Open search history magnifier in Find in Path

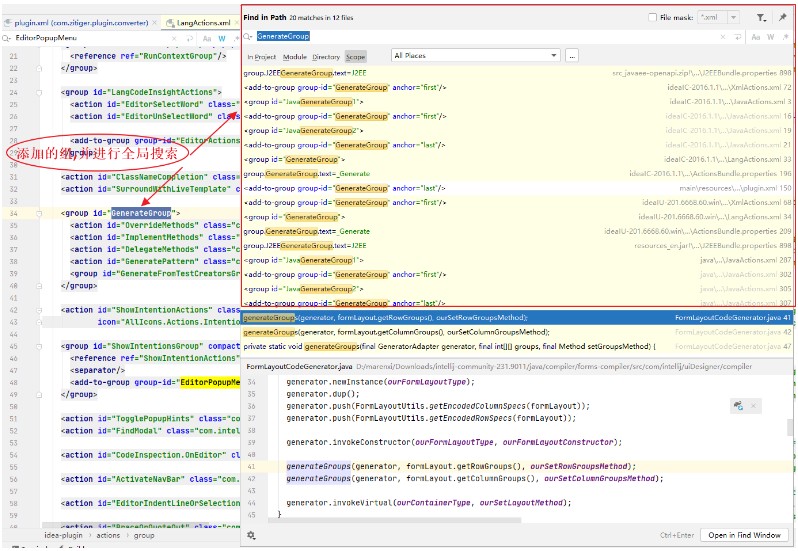click(x=248, y=37)
